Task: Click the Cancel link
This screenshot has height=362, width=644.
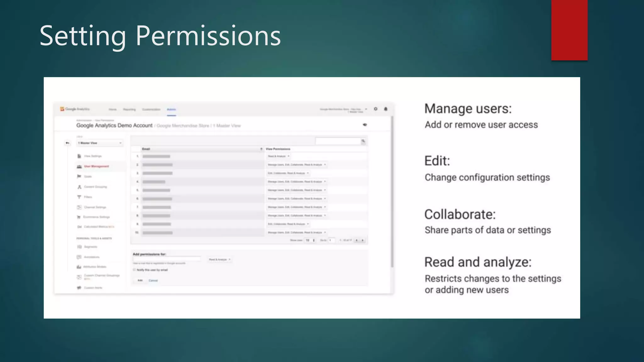Action: click(153, 281)
